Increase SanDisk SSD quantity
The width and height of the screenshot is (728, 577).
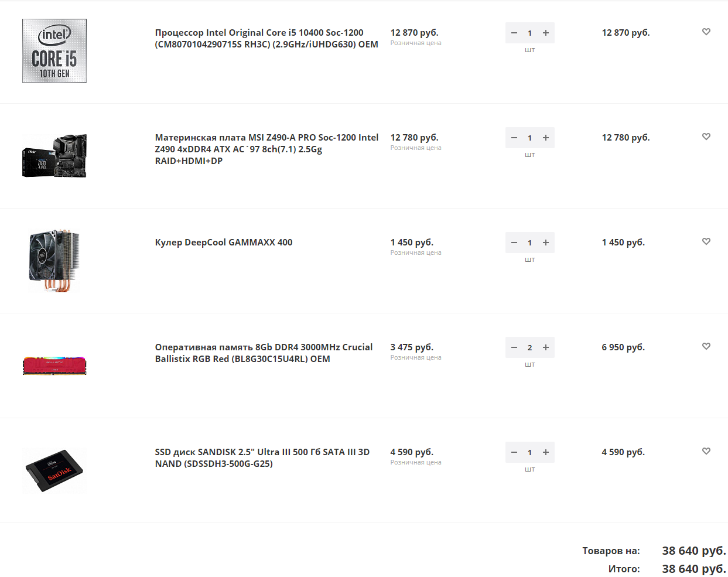point(546,452)
